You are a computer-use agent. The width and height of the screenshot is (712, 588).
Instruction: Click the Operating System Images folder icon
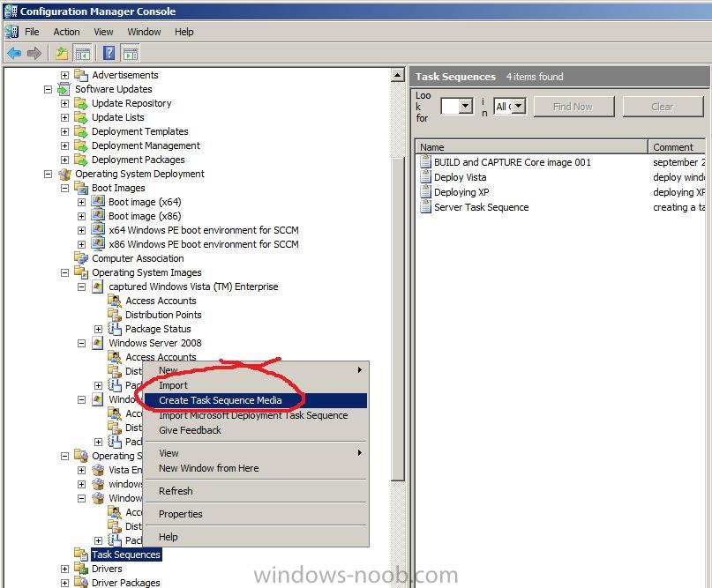tap(81, 272)
